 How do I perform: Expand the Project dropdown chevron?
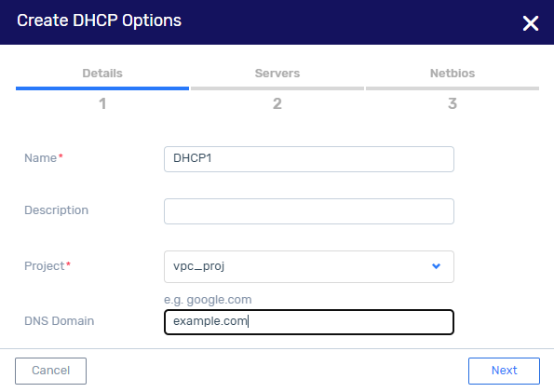(x=436, y=266)
